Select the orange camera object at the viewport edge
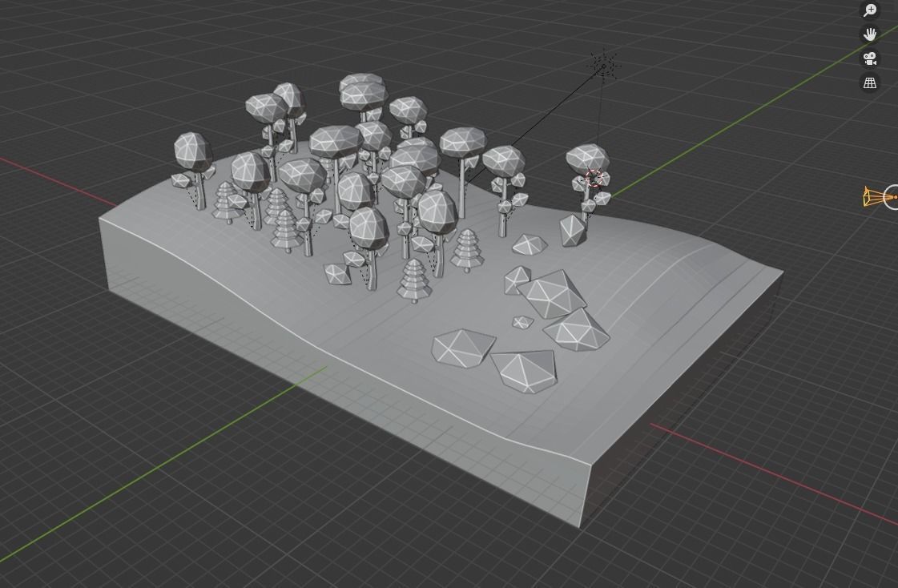Image resolution: width=898 pixels, height=588 pixels. [x=880, y=196]
